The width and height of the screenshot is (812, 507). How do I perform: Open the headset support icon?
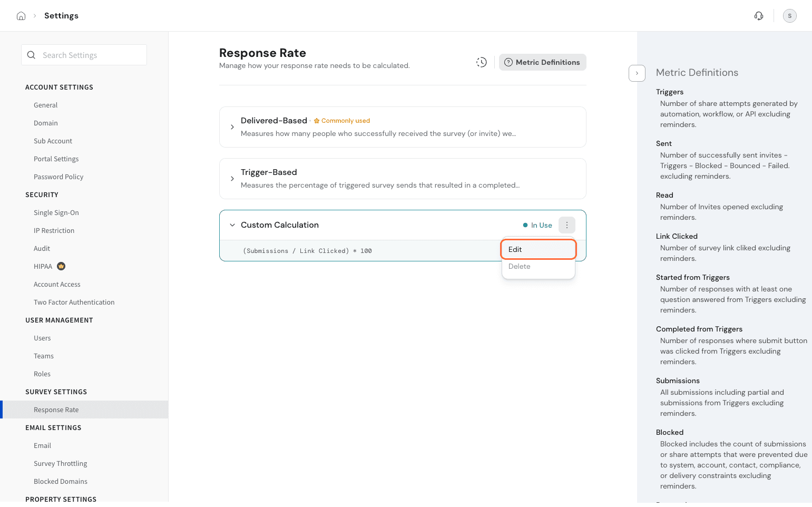click(x=759, y=16)
